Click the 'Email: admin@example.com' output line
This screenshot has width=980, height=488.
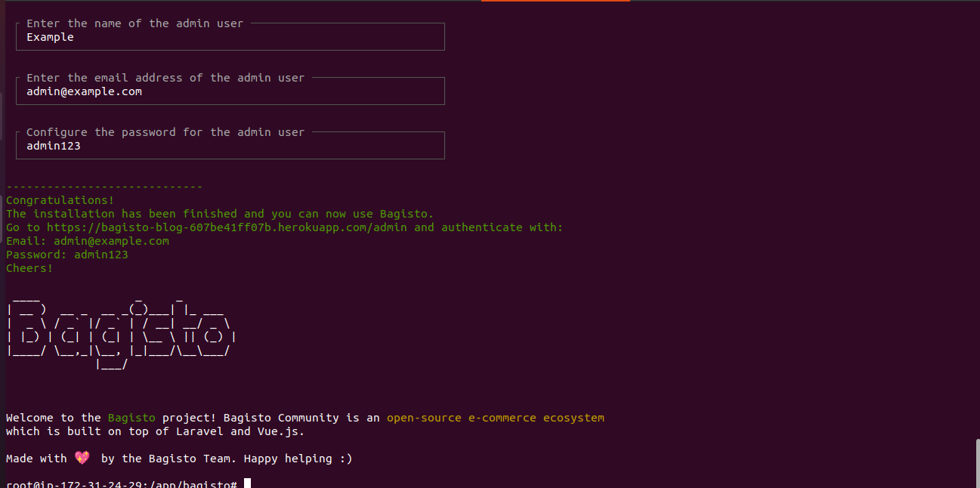point(88,241)
